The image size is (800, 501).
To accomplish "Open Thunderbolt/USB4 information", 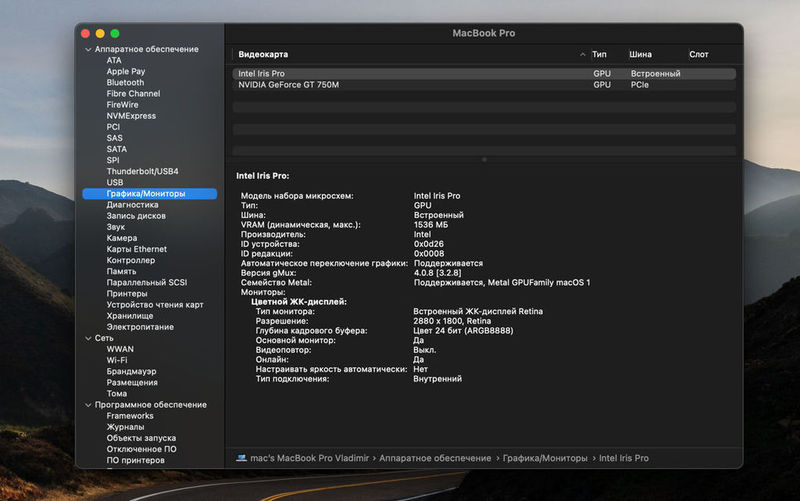I will (x=142, y=171).
